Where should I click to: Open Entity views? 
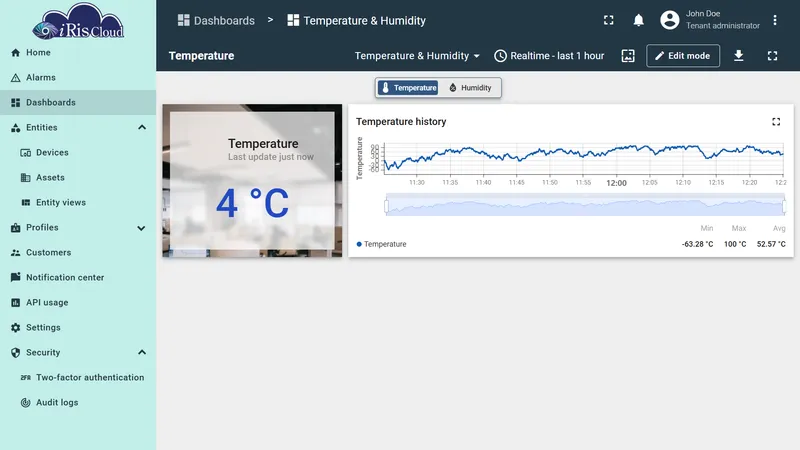tap(78, 203)
